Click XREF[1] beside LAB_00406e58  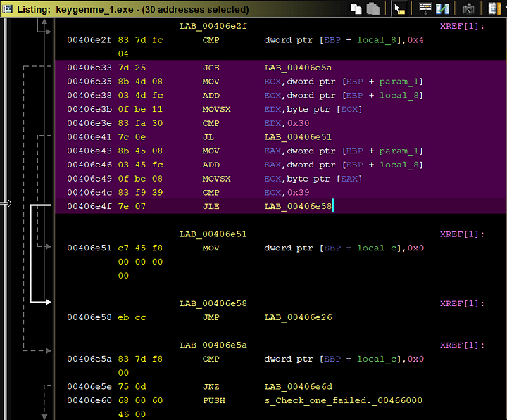[462, 303]
